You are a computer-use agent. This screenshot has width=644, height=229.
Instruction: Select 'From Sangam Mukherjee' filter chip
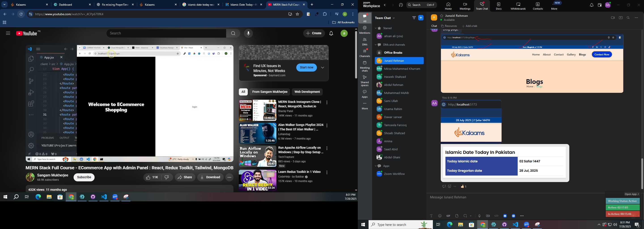(x=270, y=92)
